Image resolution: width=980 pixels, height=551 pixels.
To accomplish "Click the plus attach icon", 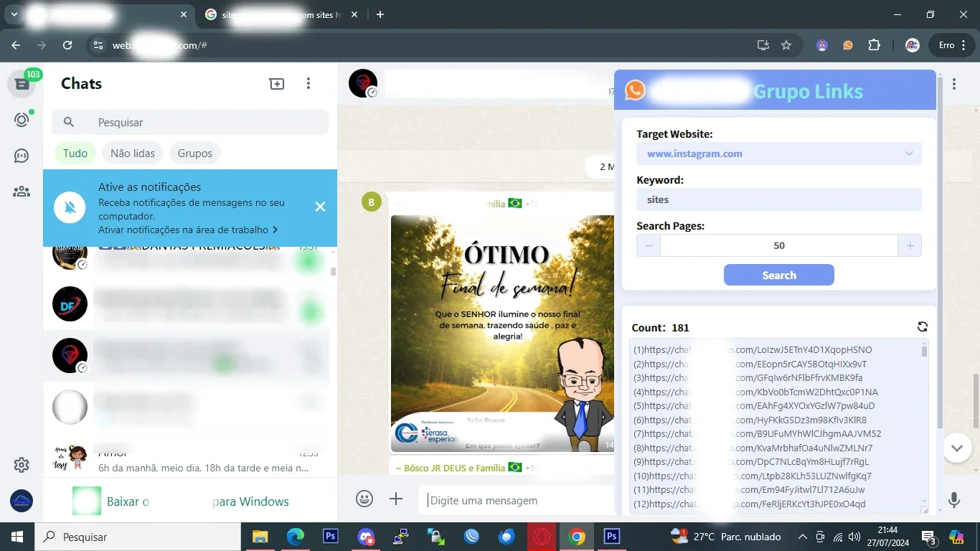I will coord(396,499).
